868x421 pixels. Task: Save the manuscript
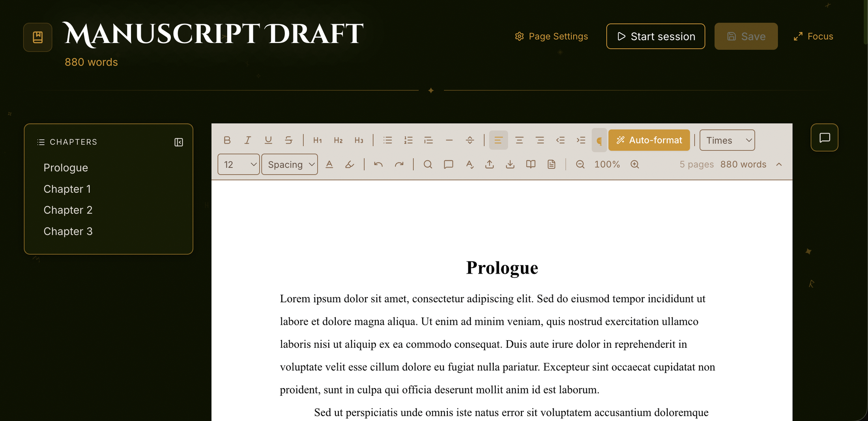[746, 36]
